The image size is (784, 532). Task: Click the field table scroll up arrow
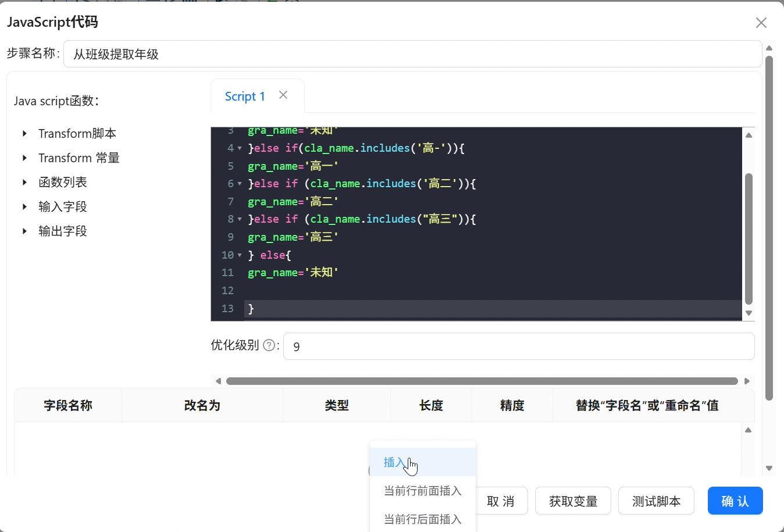[748, 430]
